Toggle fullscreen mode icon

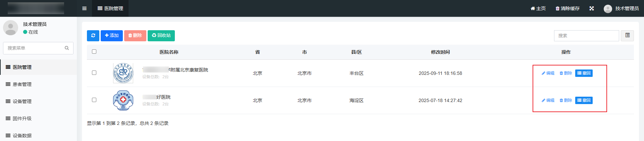tap(592, 8)
